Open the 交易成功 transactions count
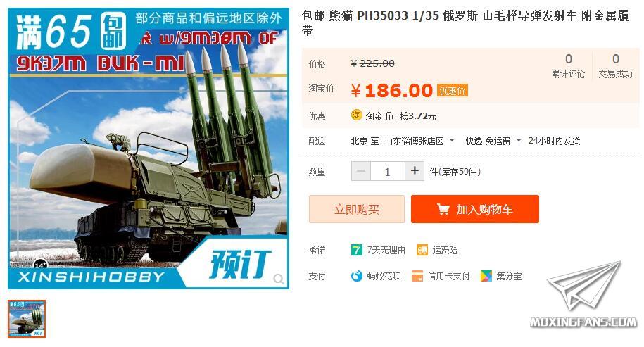This screenshot has width=644, height=347. tap(615, 66)
